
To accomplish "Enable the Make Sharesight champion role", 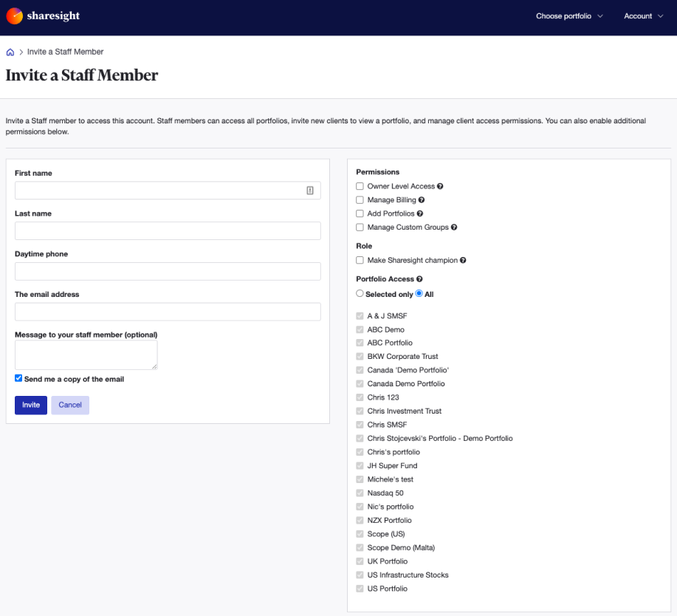I will click(360, 260).
